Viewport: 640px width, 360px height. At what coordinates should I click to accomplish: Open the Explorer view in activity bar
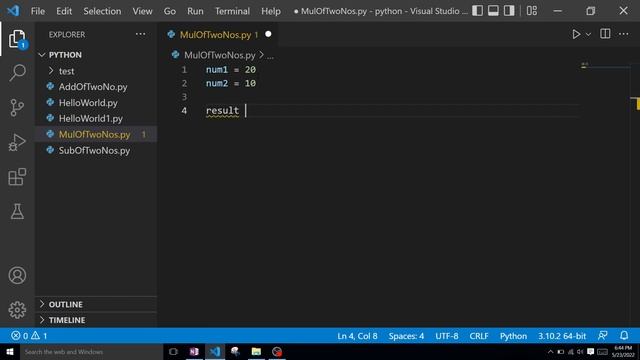point(17,39)
